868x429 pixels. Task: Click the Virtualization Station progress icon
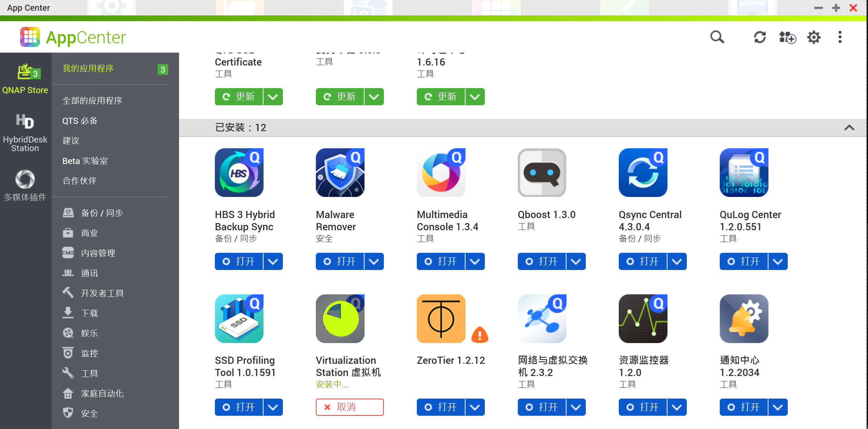point(340,319)
